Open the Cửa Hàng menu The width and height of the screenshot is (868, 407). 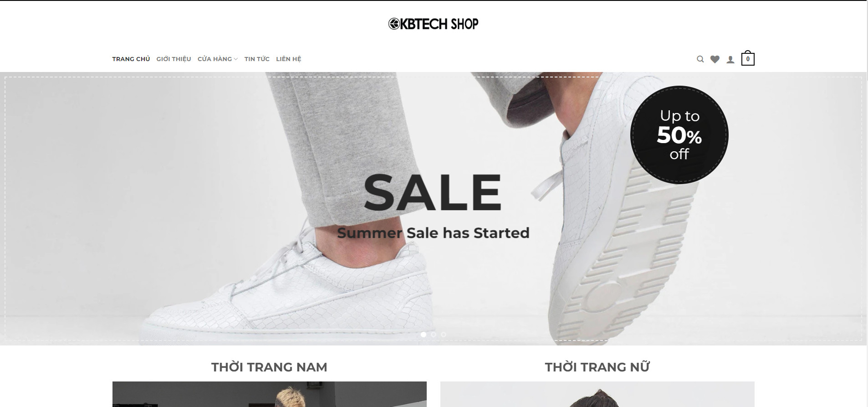pyautogui.click(x=214, y=59)
